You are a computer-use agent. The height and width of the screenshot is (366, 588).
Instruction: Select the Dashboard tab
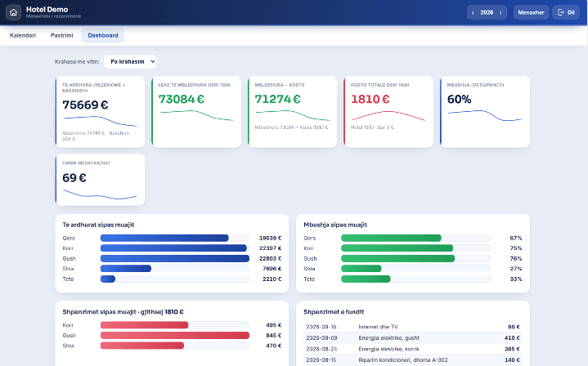[103, 35]
